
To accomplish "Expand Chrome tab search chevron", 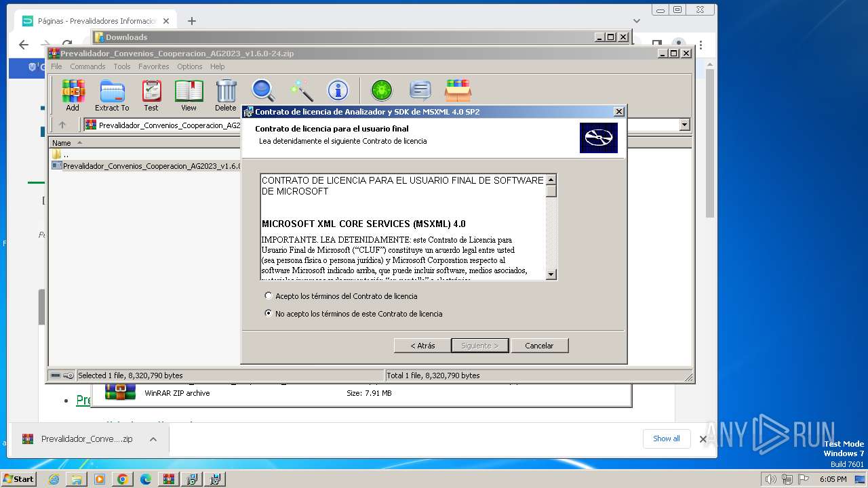I will tap(637, 21).
